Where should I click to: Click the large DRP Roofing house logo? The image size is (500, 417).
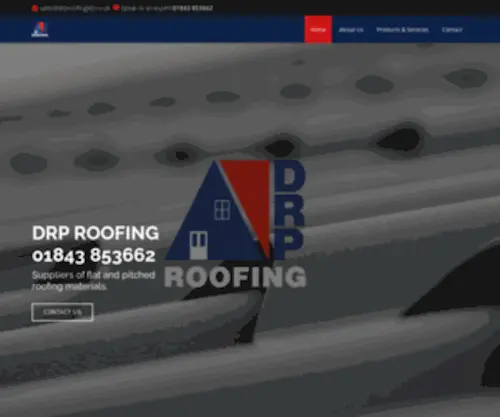(235, 224)
